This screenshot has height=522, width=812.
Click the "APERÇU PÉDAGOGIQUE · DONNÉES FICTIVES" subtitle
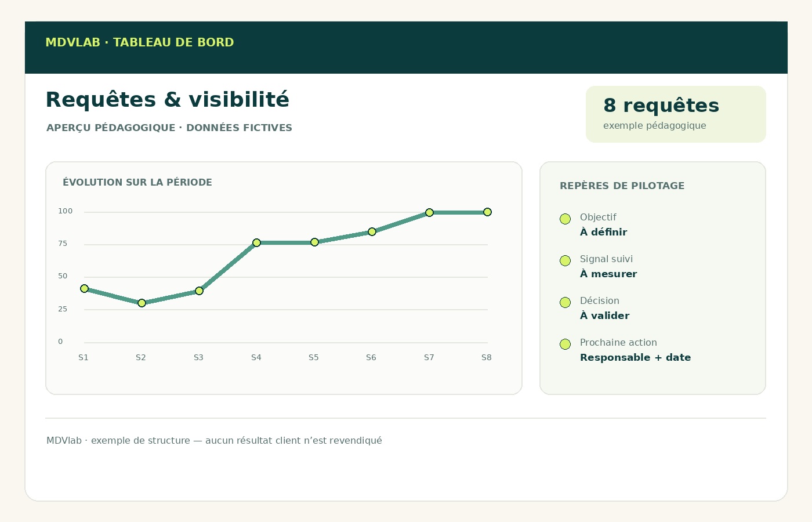(169, 128)
